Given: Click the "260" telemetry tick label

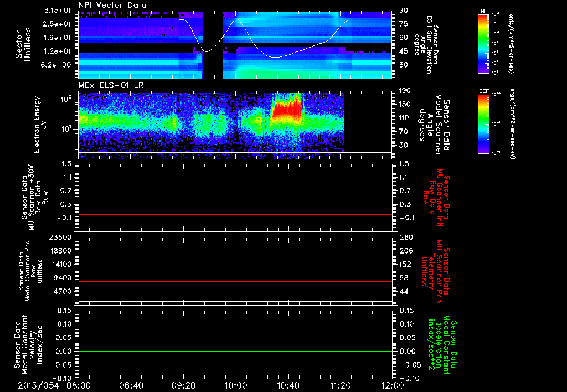Looking at the screenshot, I should tap(405, 238).
